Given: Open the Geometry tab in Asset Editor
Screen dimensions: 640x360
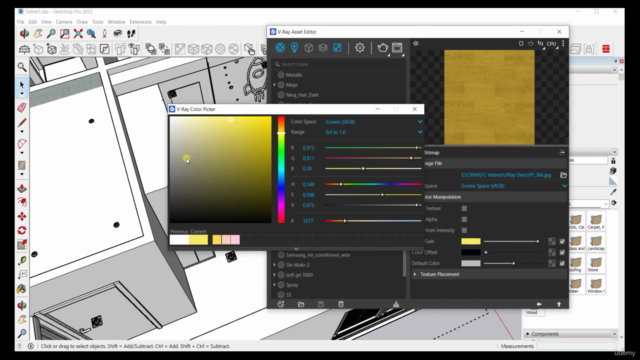Looking at the screenshot, I should click(x=309, y=48).
